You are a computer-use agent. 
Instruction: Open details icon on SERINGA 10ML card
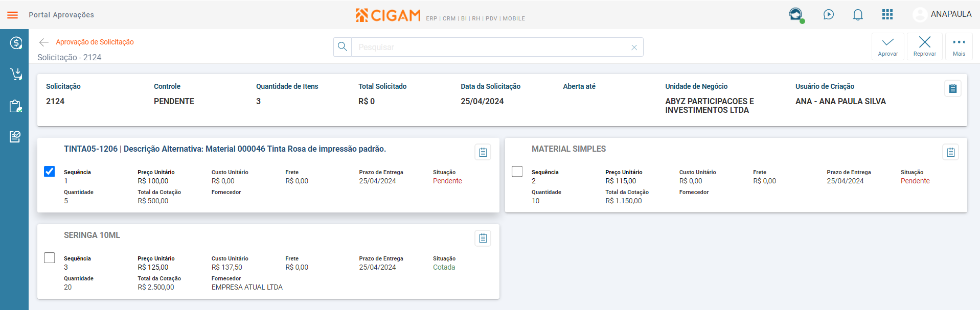click(x=483, y=238)
